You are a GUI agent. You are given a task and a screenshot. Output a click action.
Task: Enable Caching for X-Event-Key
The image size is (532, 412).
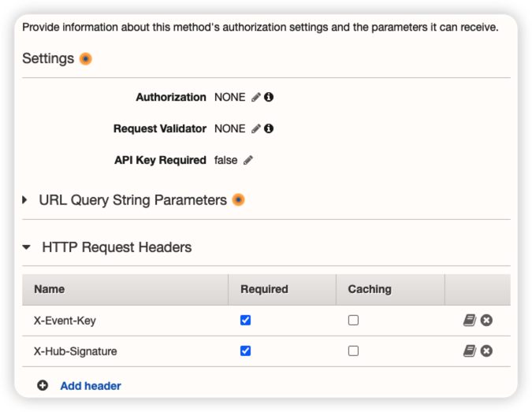pos(353,320)
